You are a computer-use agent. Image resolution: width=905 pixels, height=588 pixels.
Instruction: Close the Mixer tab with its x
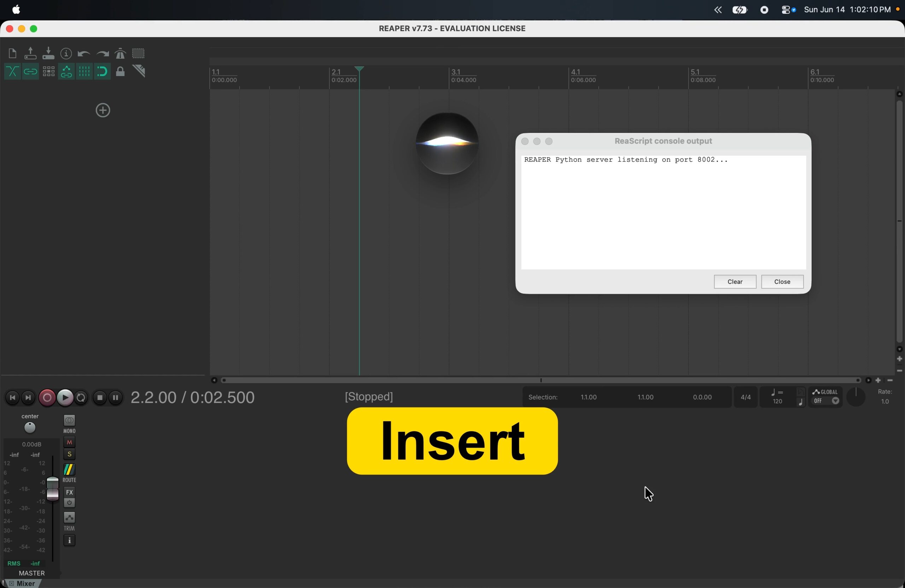(11, 584)
